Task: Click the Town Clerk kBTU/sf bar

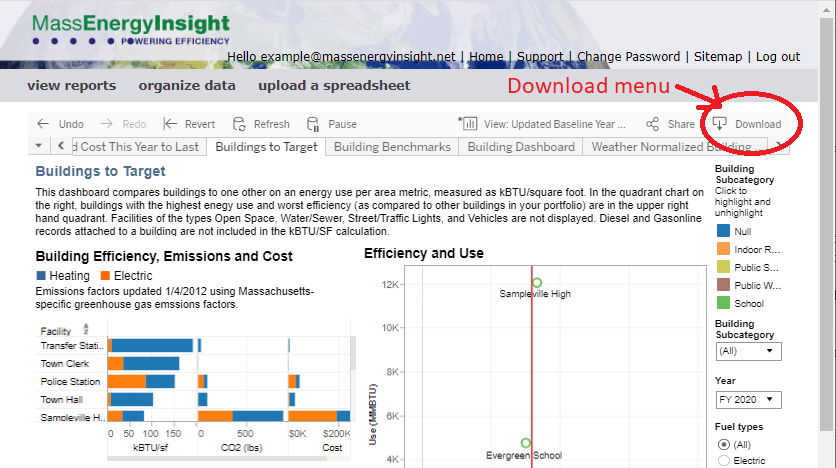Action: click(x=143, y=364)
